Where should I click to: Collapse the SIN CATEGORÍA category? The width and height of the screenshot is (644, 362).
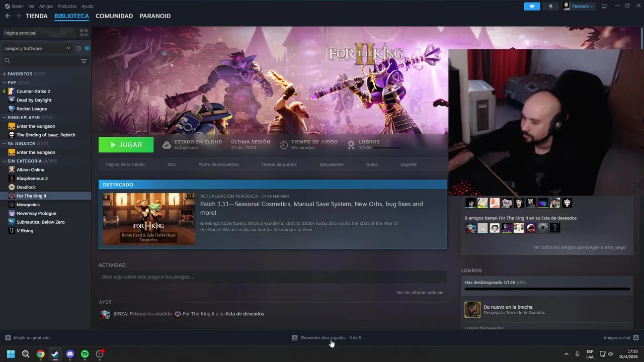tap(4, 161)
